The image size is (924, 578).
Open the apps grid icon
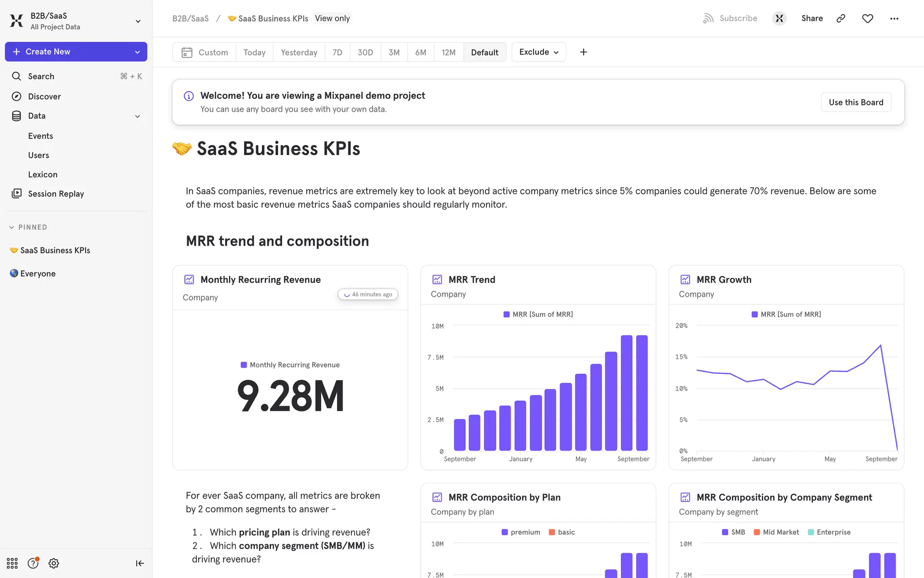click(12, 563)
